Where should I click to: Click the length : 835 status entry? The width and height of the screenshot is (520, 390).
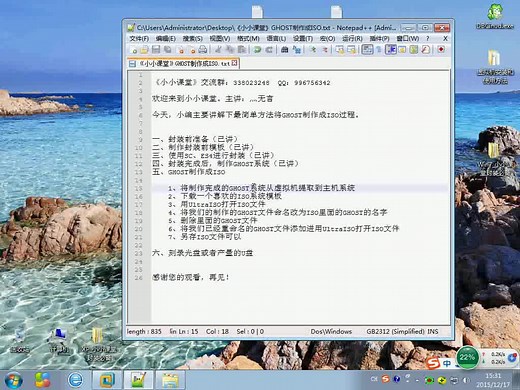point(144,331)
